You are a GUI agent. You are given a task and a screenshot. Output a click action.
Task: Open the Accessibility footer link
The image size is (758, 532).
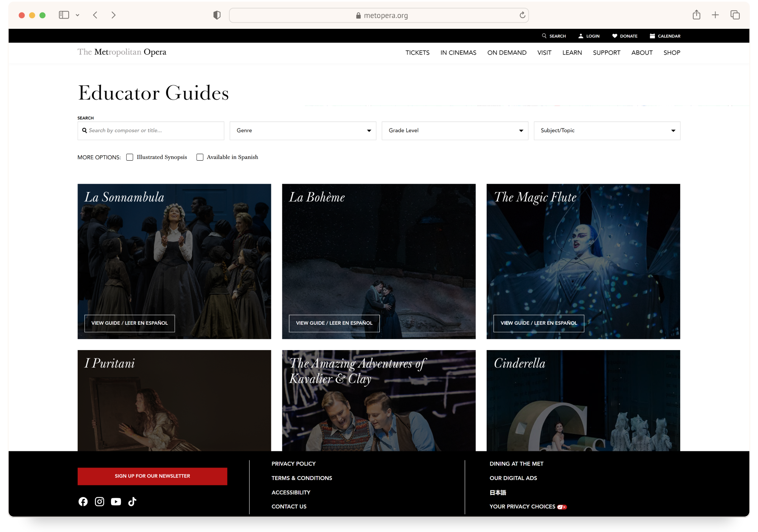tap(291, 493)
